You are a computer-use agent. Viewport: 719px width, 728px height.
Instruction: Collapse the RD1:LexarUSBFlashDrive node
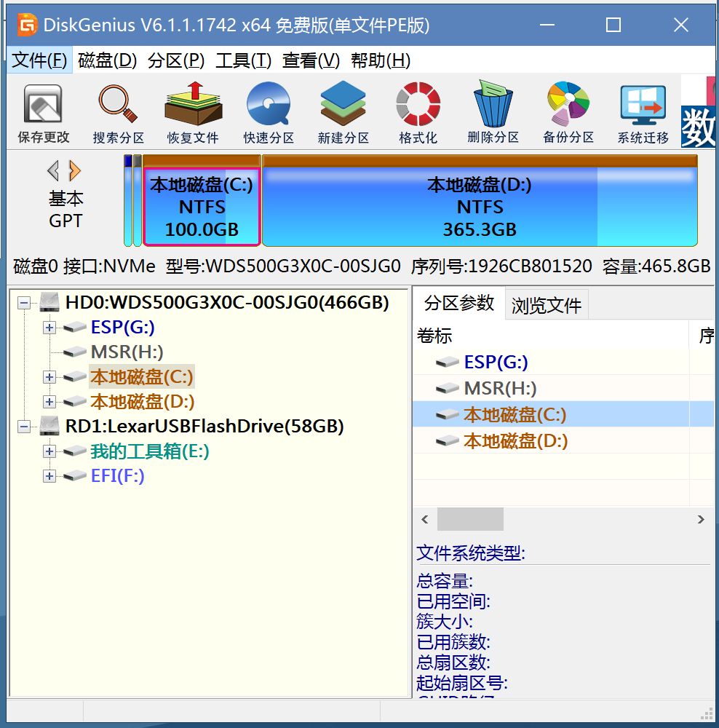[24, 426]
